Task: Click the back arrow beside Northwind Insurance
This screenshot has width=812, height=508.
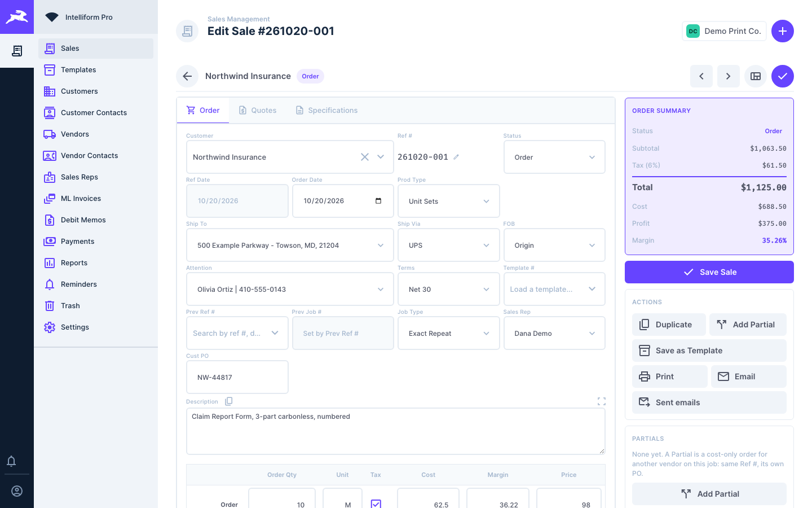Action: coord(187,76)
